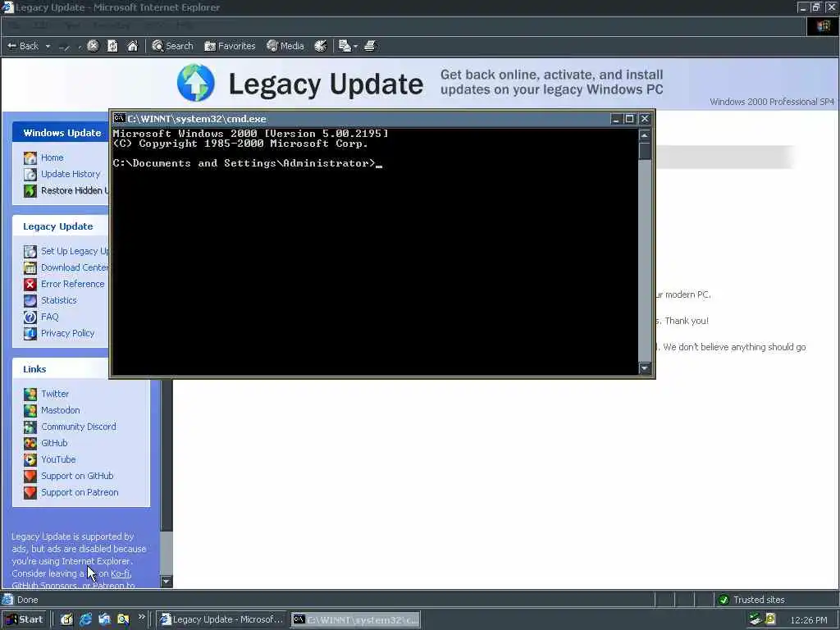Viewport: 840px width, 630px height.
Task: Click inside the command prompt console area
Action: coord(375,252)
